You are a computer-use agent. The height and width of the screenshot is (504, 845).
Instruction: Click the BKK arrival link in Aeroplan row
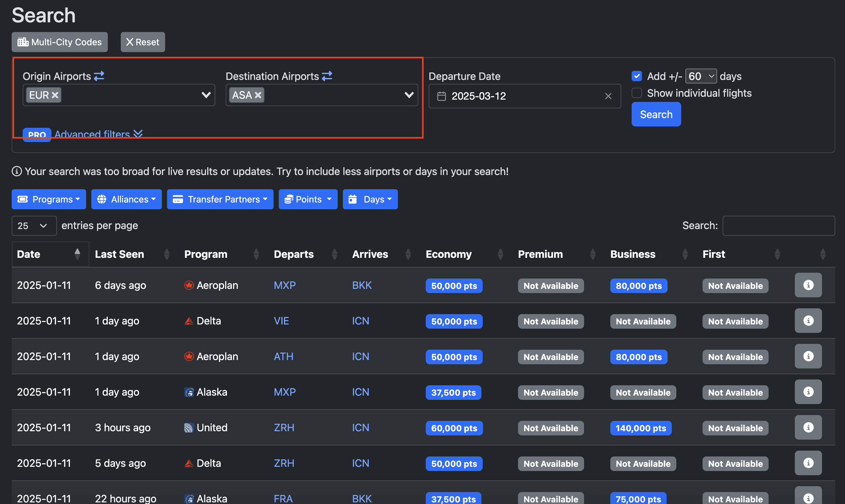pyautogui.click(x=362, y=285)
